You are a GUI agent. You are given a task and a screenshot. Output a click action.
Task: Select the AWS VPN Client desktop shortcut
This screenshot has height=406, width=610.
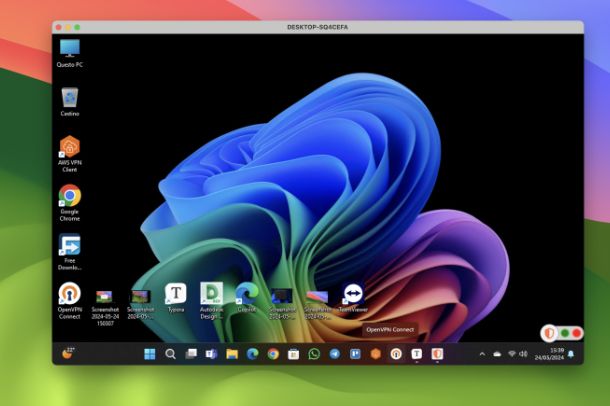(70, 154)
